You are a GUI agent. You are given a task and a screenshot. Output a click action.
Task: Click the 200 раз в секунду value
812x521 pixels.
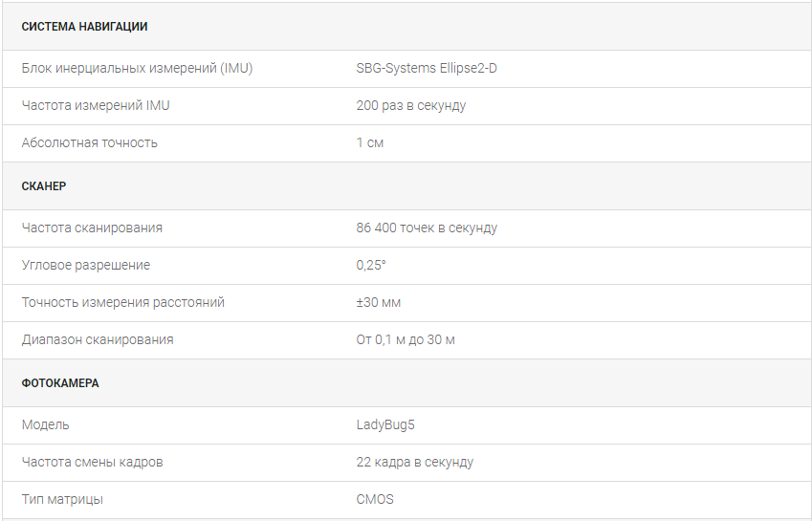[x=411, y=105]
